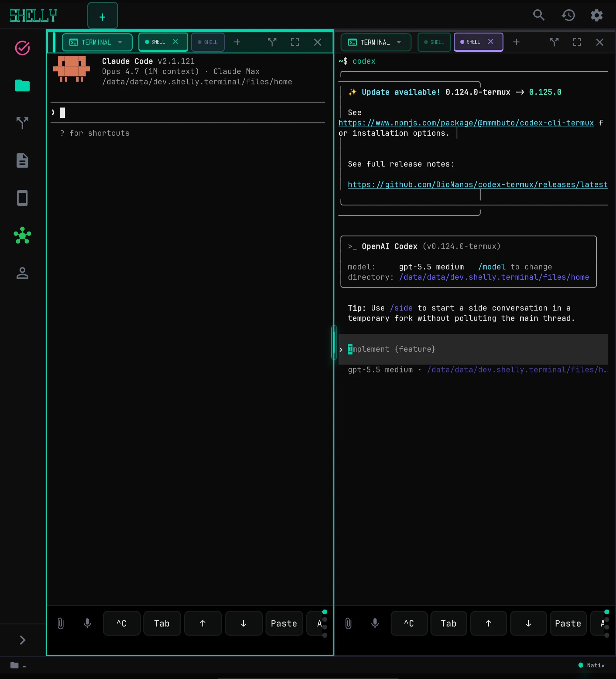Click Paste in the Claude Code pane

point(284,623)
